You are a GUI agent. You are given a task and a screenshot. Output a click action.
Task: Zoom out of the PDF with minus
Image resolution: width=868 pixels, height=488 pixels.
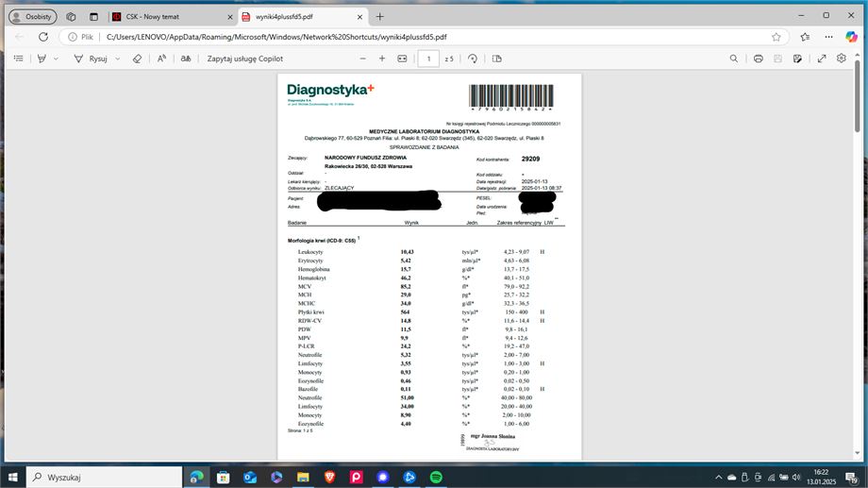362,59
